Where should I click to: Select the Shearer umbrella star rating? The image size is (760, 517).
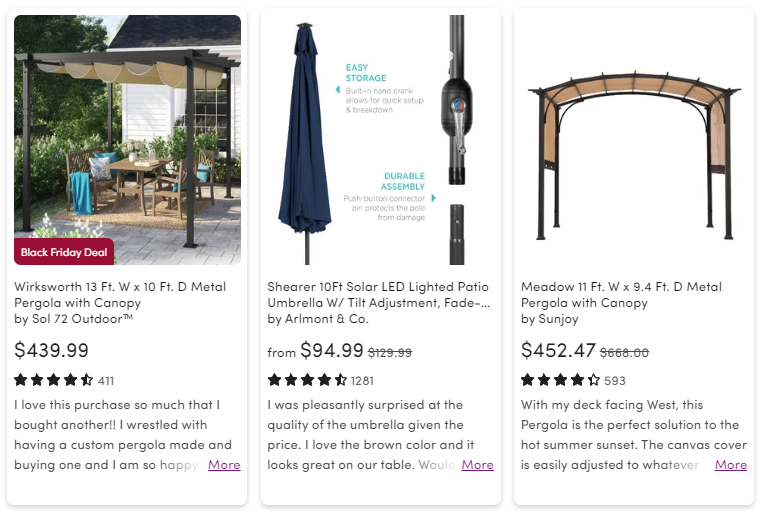pos(307,380)
